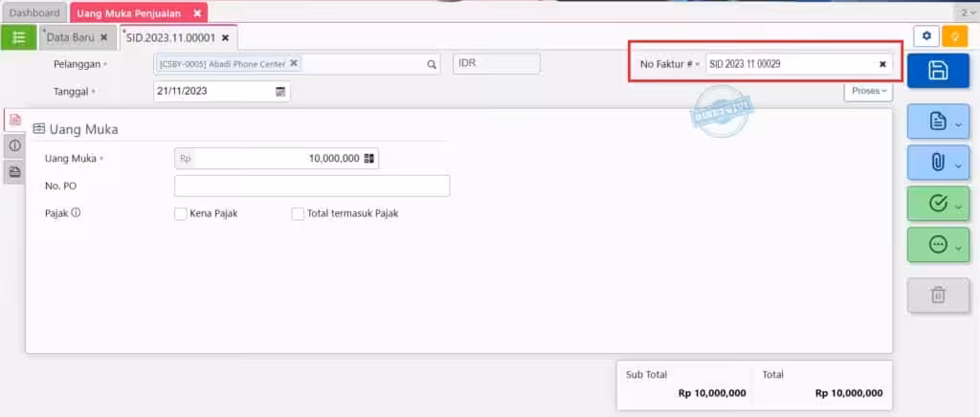
Task: Close the Data Baru tab
Action: [x=103, y=37]
